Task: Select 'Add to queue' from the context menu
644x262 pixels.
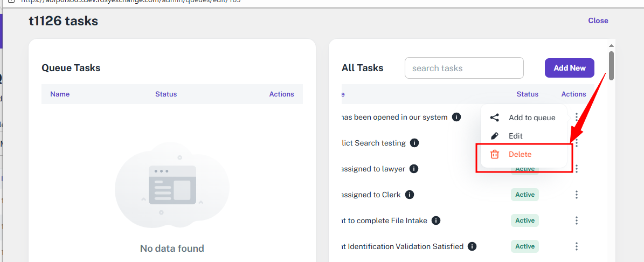Action: (531, 118)
